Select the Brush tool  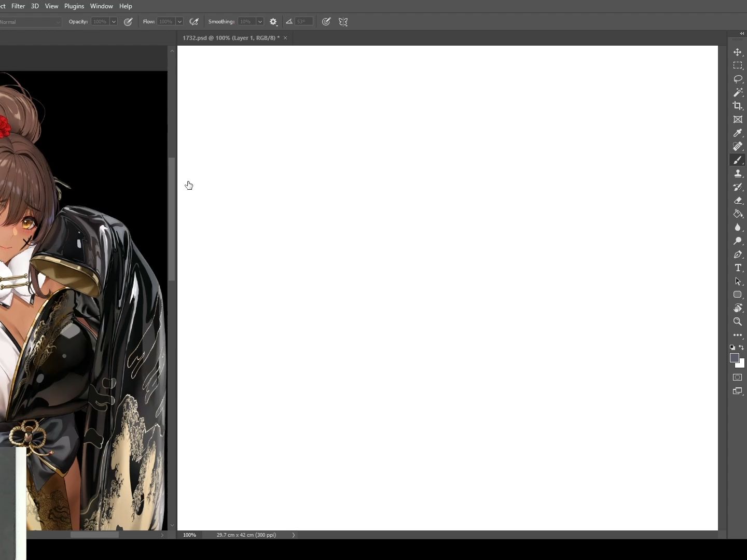pos(737,160)
